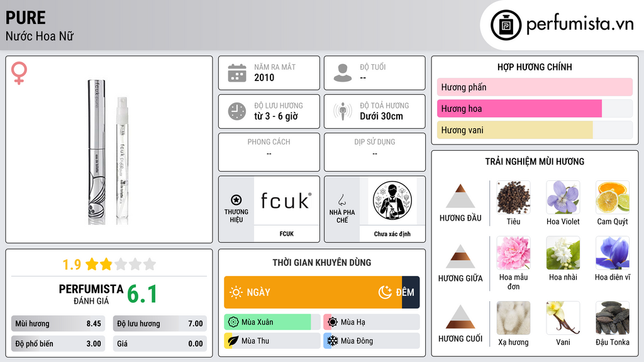Open the Hoa Violet note image

coord(563,197)
